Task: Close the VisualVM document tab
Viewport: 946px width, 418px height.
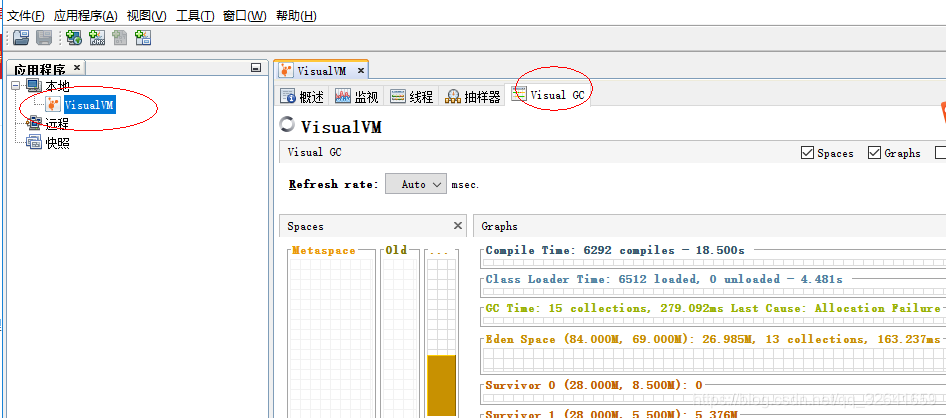Action: pos(360,71)
